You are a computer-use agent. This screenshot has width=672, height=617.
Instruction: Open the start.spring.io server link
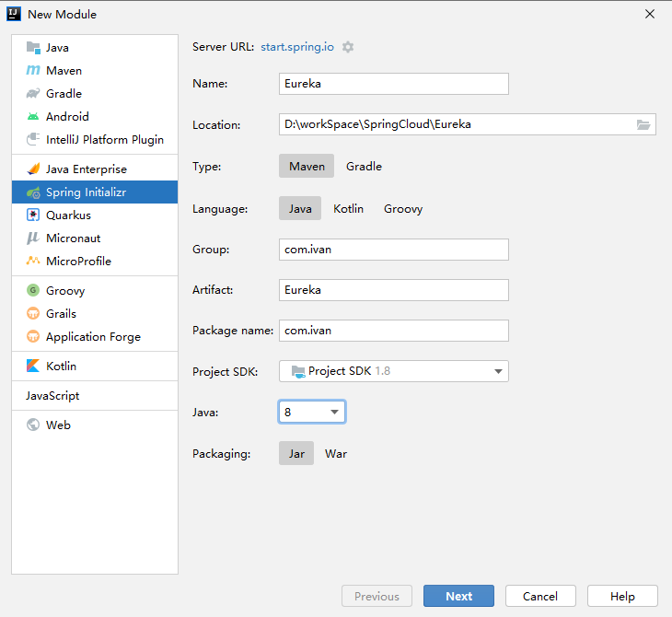[x=297, y=47]
